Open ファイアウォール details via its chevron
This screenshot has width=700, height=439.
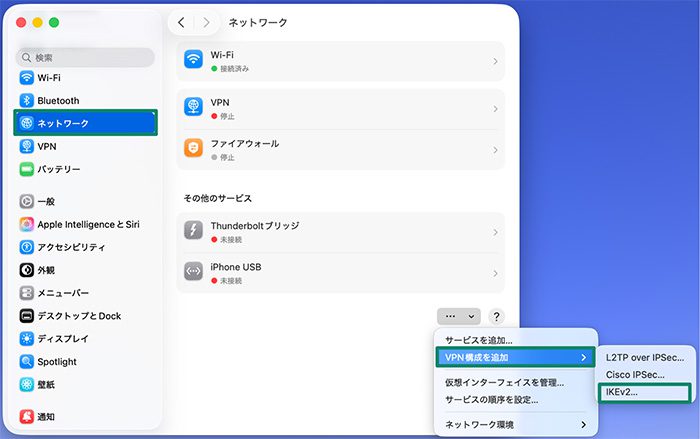(x=495, y=150)
